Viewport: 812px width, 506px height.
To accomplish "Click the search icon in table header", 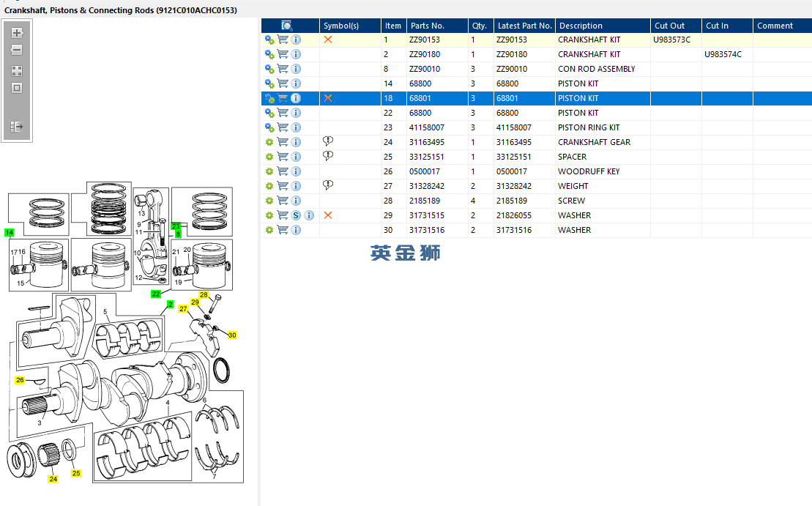I will coord(286,26).
